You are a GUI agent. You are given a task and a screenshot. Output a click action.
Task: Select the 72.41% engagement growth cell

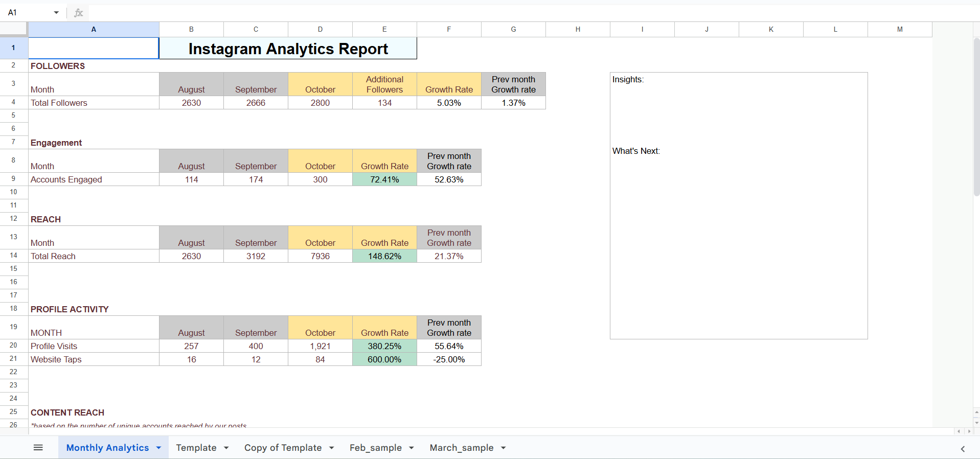[384, 179]
